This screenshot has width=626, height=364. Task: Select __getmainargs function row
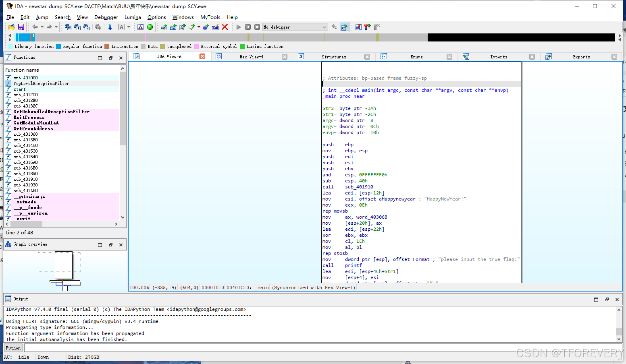click(x=62, y=196)
